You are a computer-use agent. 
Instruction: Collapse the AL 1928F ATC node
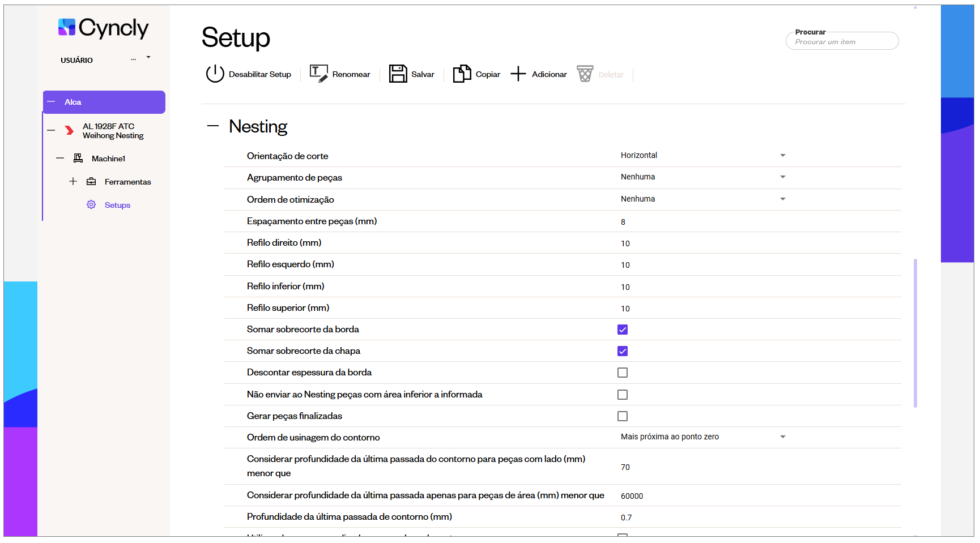(51, 130)
